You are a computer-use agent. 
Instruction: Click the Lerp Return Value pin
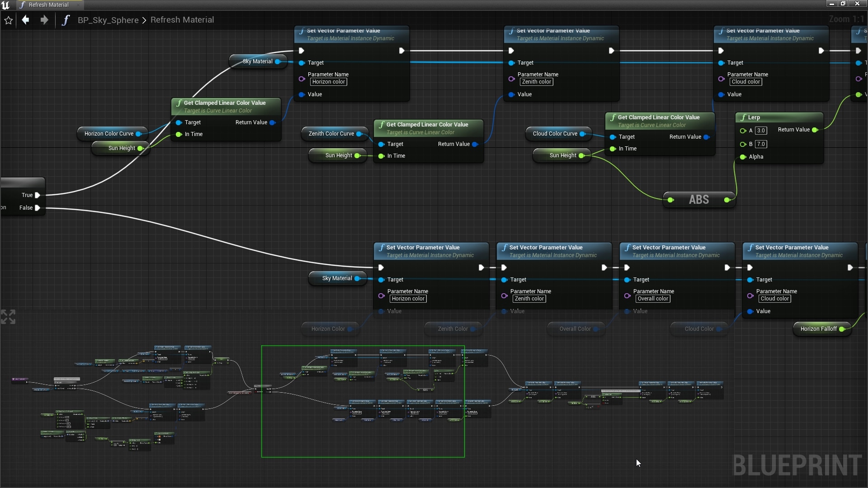click(815, 130)
